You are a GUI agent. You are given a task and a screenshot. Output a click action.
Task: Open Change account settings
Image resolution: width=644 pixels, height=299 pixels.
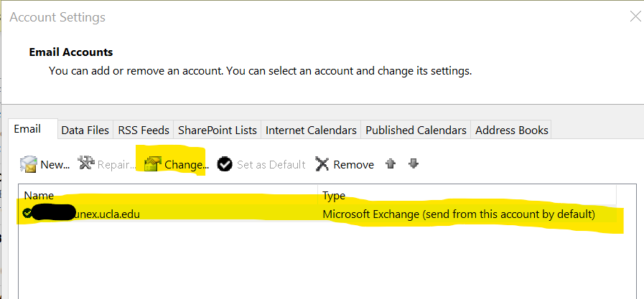(176, 164)
